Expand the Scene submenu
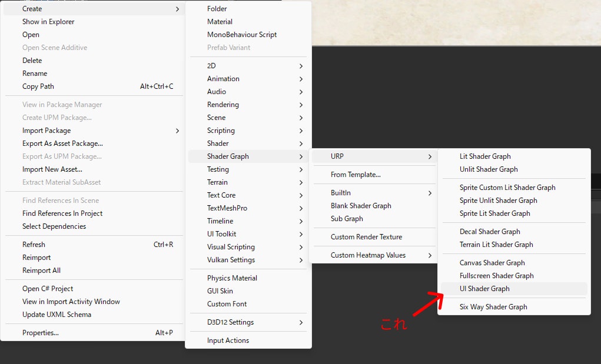 tap(248, 118)
